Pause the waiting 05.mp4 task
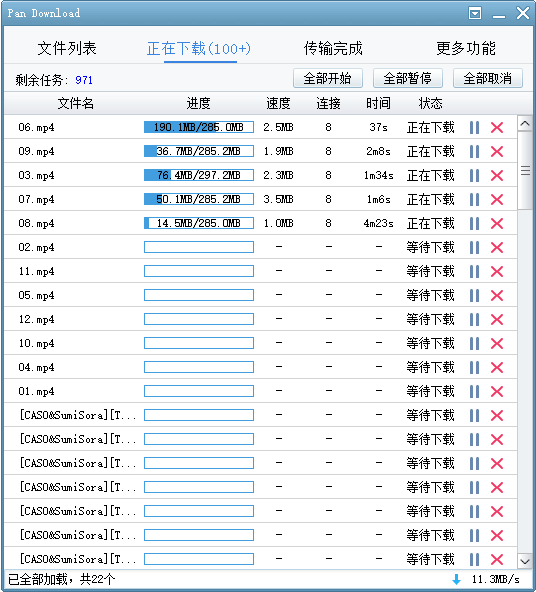 pos(474,295)
